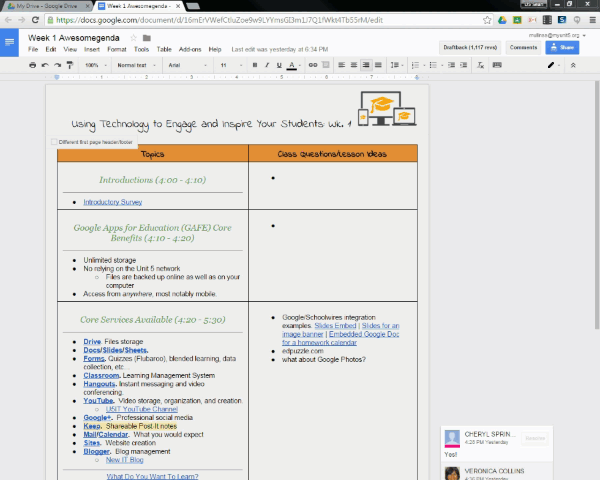Open the Docs home menu icon
Image resolution: width=600 pixels, height=480 pixels.
[9, 42]
